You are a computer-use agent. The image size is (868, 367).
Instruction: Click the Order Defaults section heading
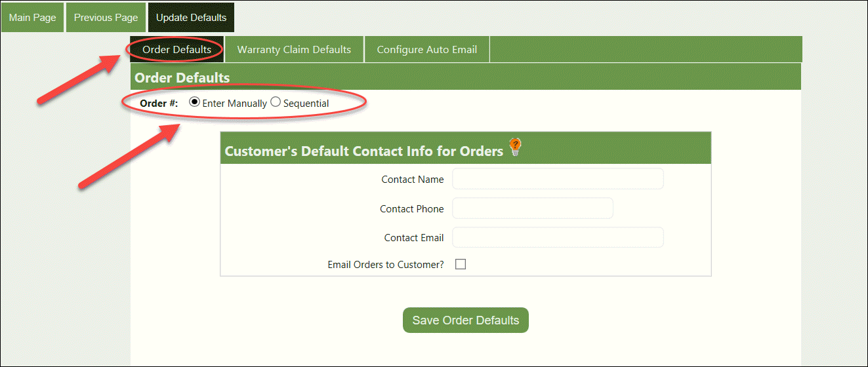182,77
